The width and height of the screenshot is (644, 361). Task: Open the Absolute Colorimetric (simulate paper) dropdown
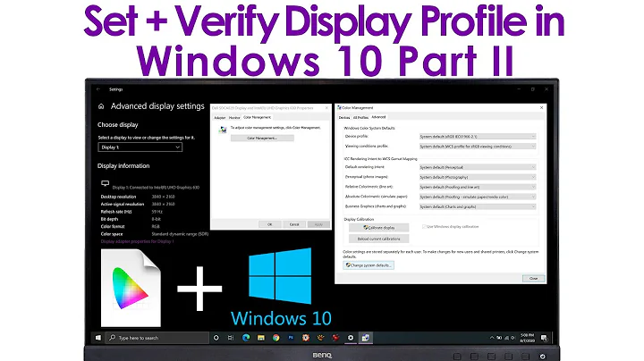point(478,197)
